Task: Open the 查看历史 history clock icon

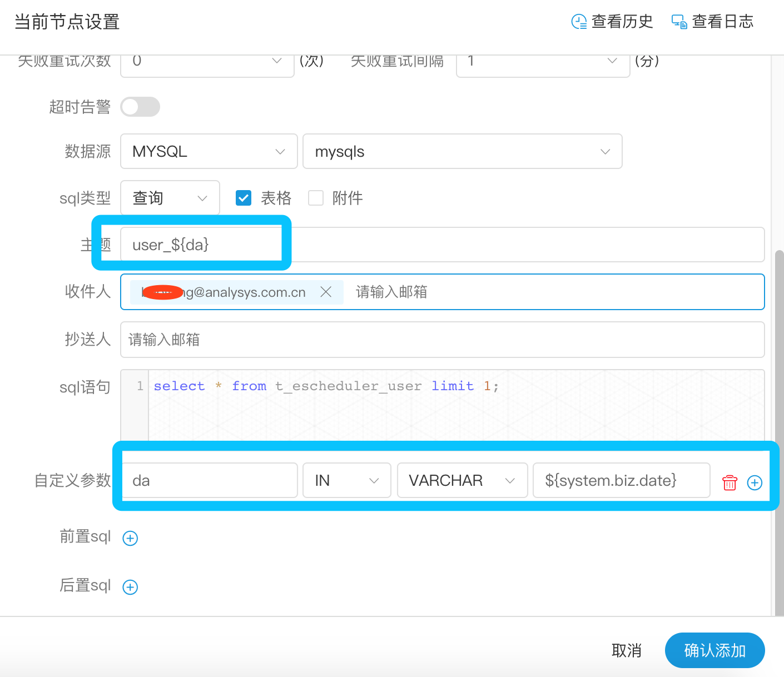Action: [579, 22]
